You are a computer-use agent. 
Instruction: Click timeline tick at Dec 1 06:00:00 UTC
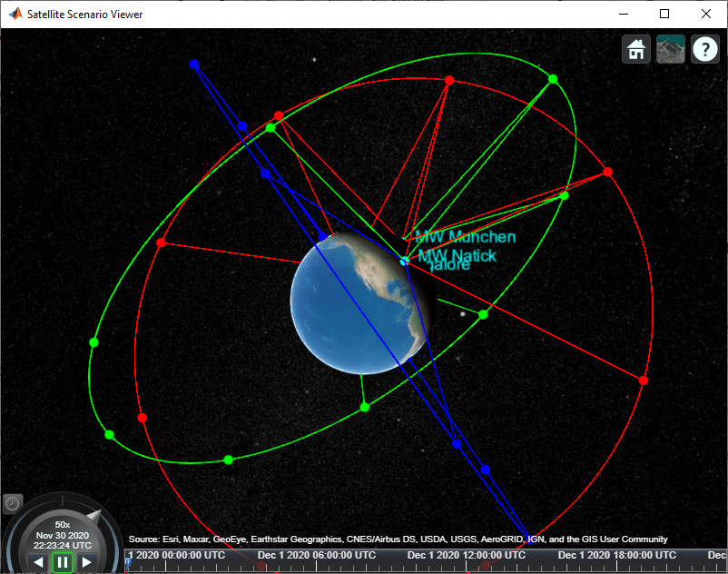click(316, 566)
